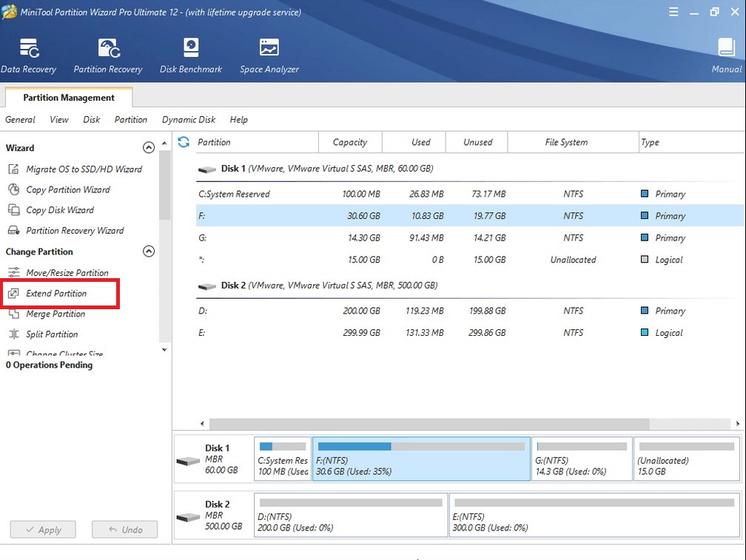Screen dimensions: 746x560
Task: Open the Partition menu
Action: pos(130,119)
